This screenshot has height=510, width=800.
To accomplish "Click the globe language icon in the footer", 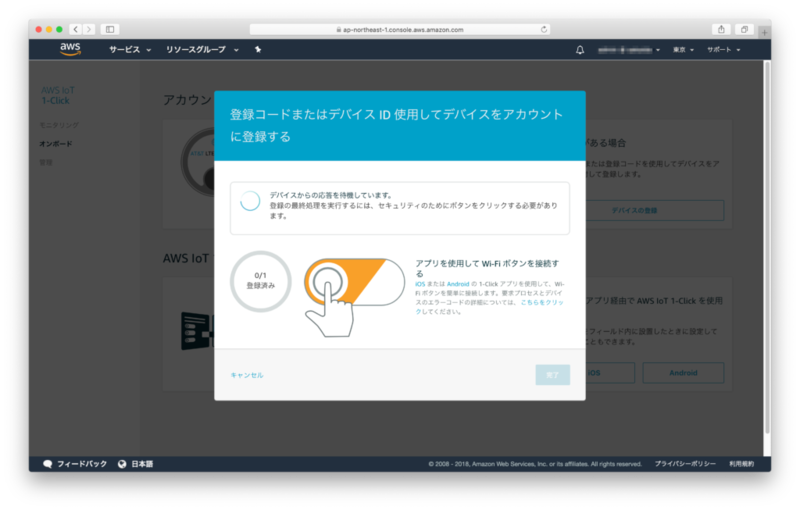I will pos(122,464).
